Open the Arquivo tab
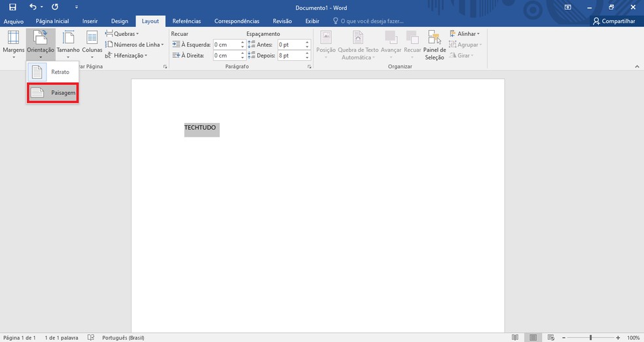Viewport: 644px width, 342px height. (x=14, y=21)
